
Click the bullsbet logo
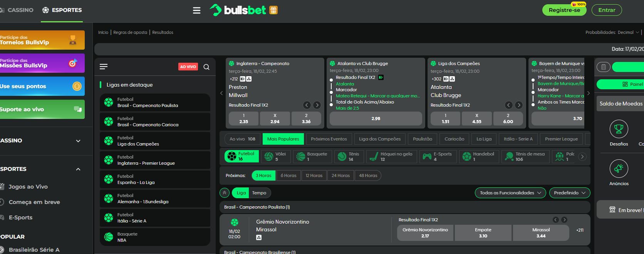click(238, 10)
